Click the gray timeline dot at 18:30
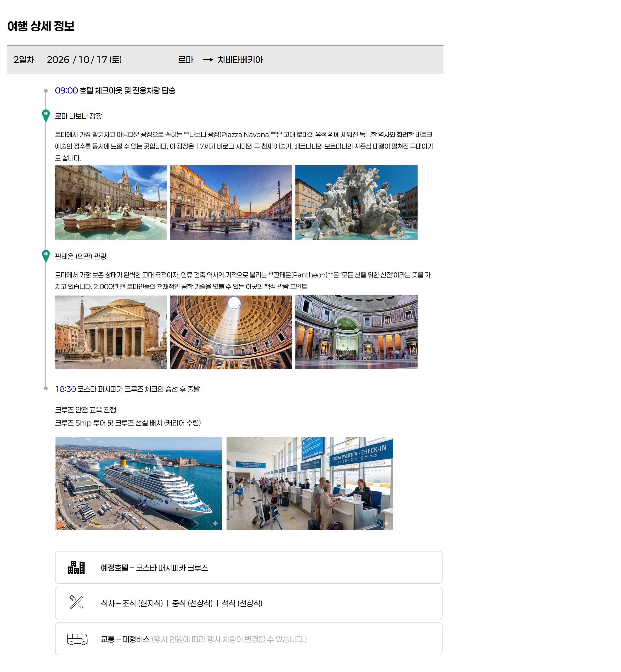The height and width of the screenshot is (672, 621). pos(46,388)
